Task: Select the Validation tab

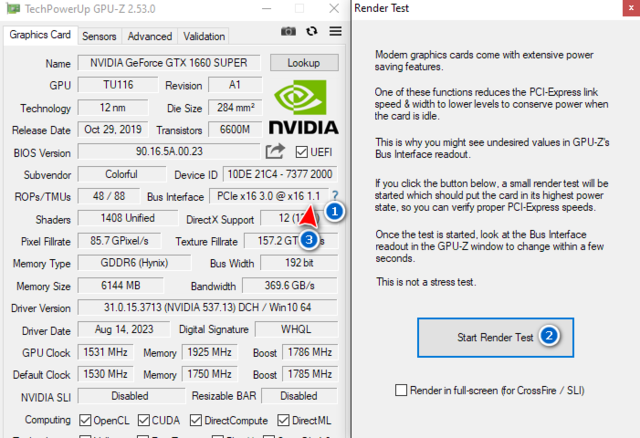Action: 204,36
